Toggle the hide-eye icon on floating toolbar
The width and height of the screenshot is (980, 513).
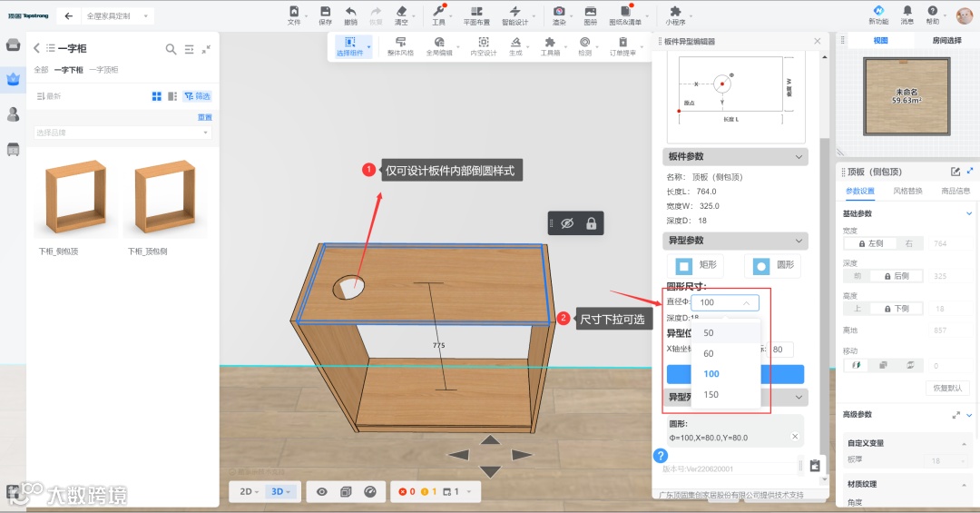coord(567,223)
